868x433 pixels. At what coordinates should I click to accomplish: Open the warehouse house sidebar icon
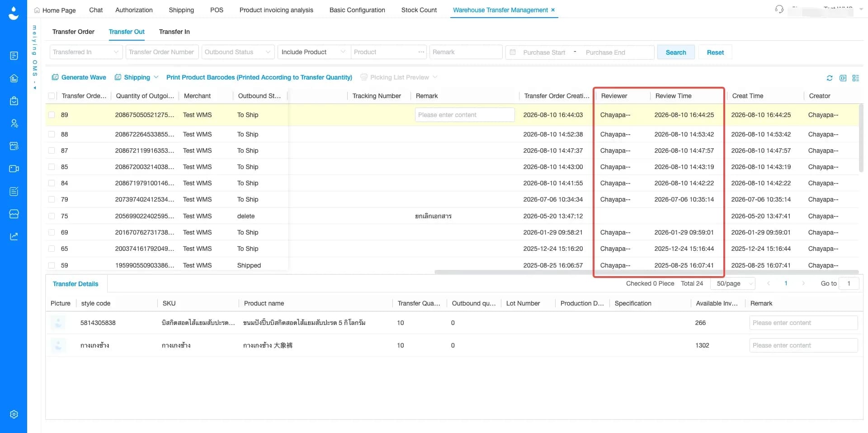[x=14, y=78]
